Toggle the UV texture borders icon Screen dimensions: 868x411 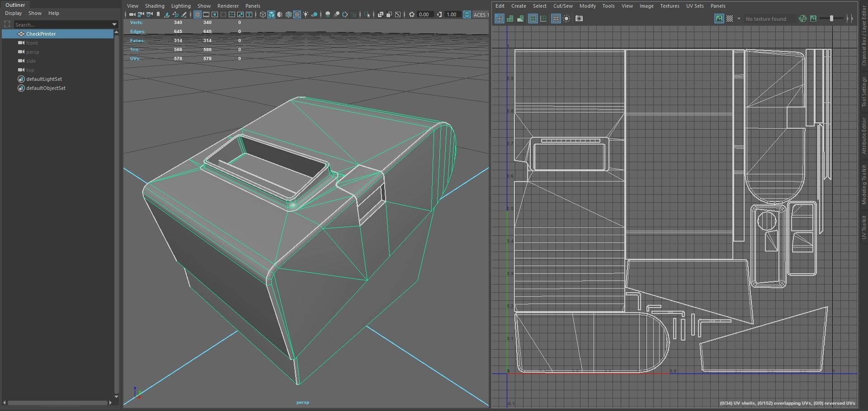pos(533,19)
